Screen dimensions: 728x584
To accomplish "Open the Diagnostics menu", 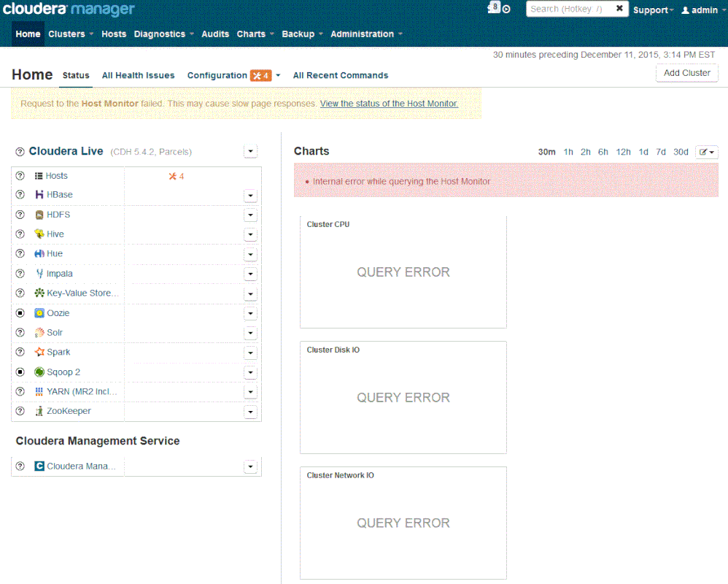I will [x=163, y=34].
